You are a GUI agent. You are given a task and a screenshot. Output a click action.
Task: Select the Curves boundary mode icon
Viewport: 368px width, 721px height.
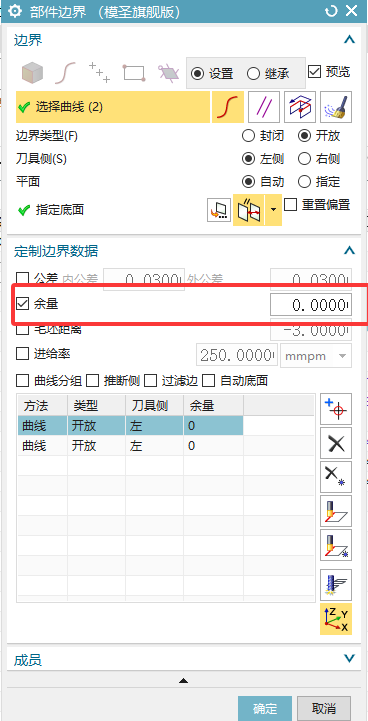[65, 73]
